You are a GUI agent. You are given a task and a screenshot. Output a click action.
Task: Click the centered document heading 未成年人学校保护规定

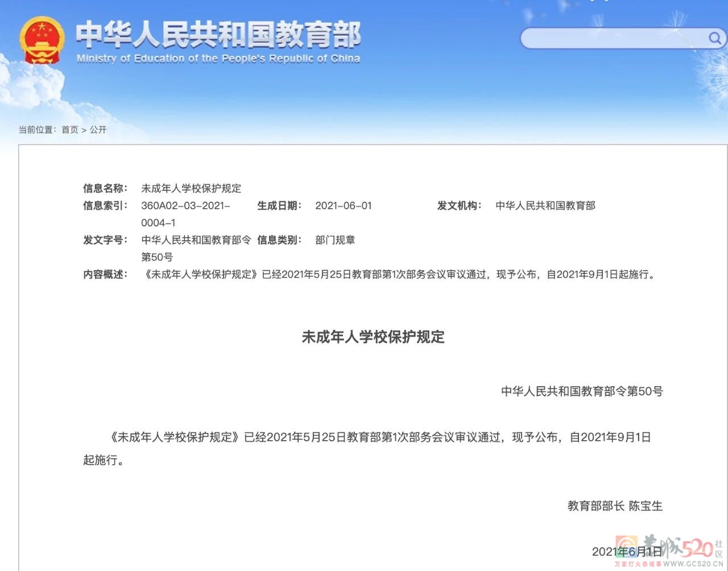[373, 337]
